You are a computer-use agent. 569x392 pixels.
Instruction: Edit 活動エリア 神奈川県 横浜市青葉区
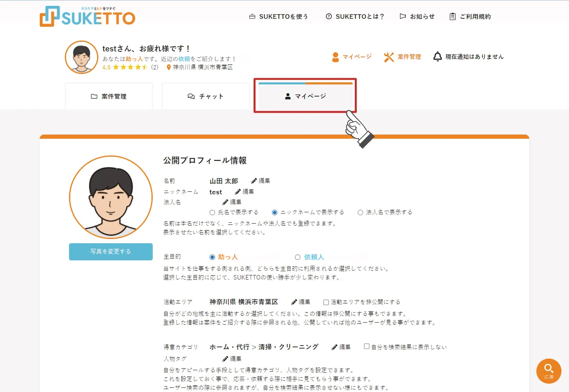(x=301, y=302)
